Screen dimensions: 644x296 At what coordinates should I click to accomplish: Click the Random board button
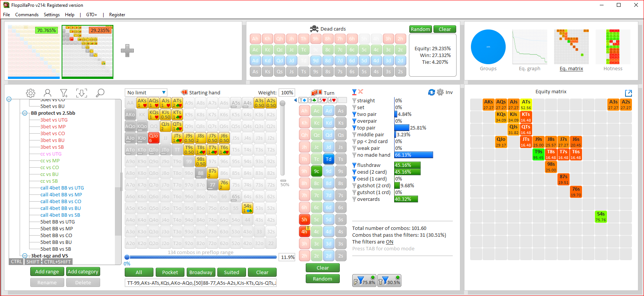pos(323,279)
